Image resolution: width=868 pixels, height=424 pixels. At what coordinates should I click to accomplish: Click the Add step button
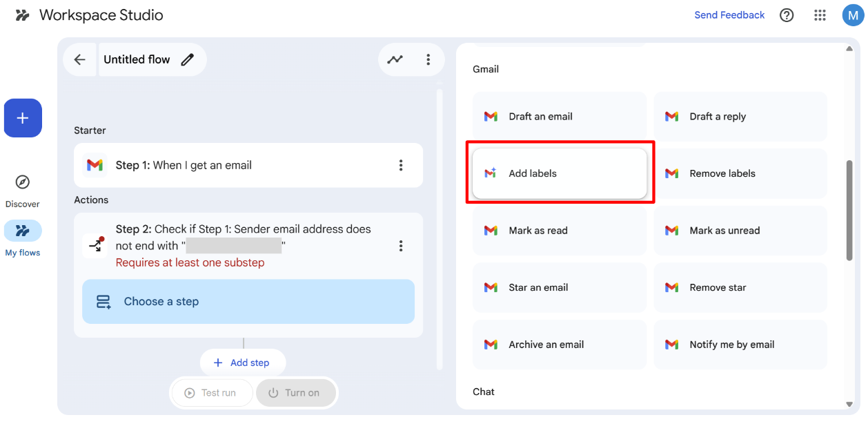[242, 363]
